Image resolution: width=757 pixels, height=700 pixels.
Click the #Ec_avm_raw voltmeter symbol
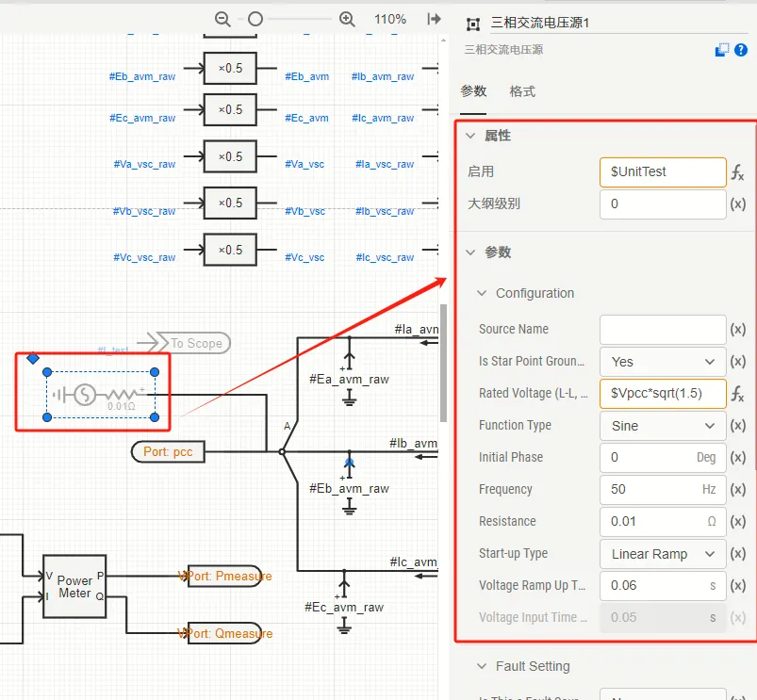[344, 601]
